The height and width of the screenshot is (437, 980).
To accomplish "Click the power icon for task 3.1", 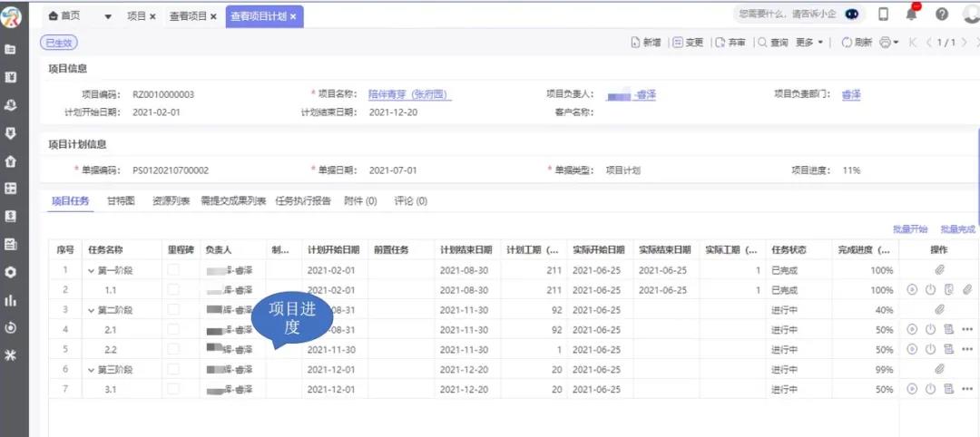I will [x=930, y=389].
